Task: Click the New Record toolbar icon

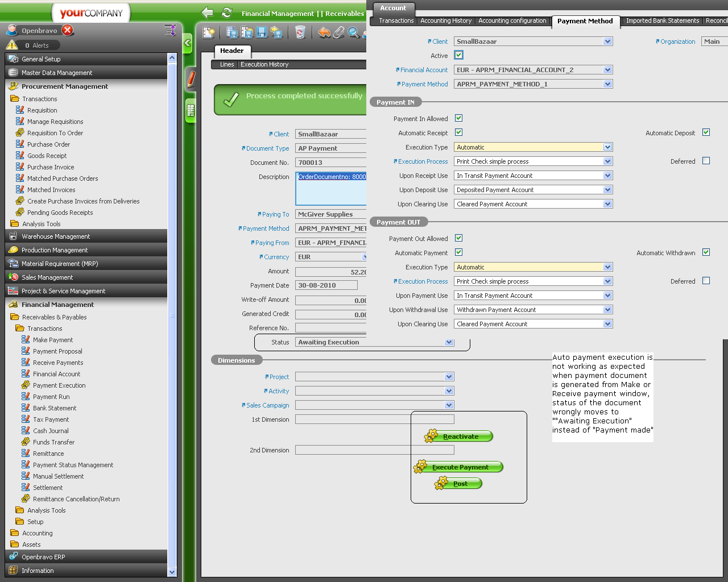Action: point(209,32)
